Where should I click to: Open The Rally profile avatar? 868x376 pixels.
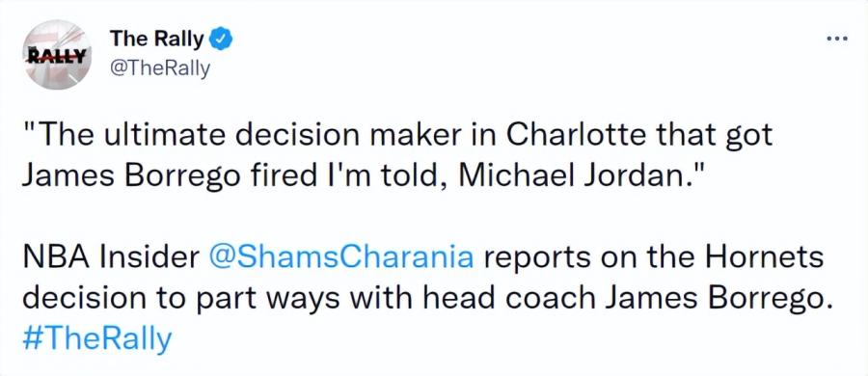point(57,54)
